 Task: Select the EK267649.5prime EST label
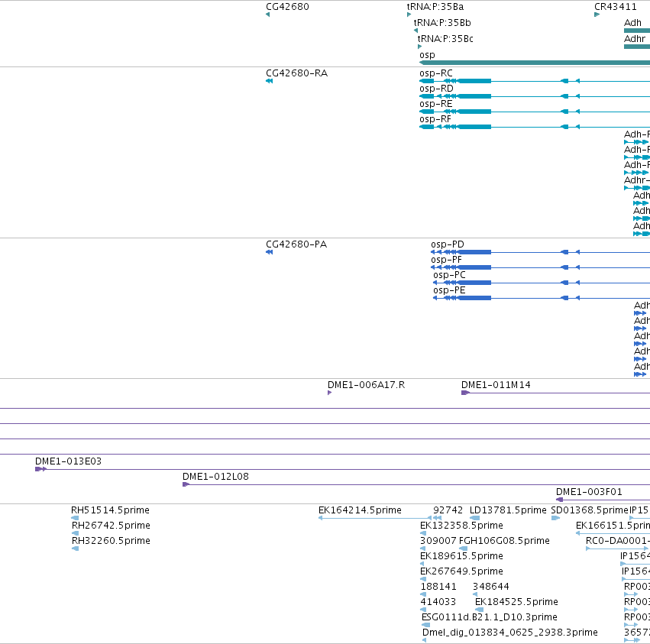click(461, 571)
